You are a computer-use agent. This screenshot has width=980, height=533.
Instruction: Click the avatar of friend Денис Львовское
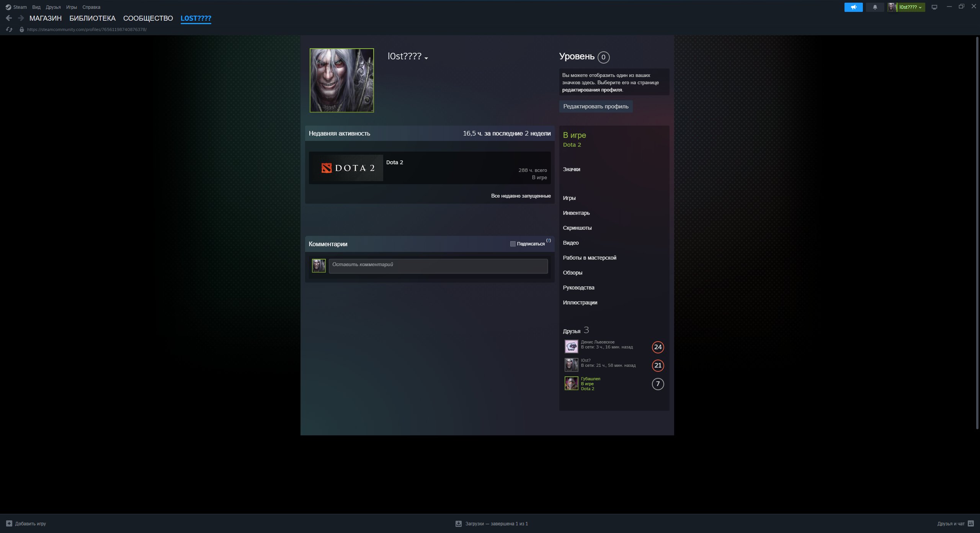[x=571, y=347]
